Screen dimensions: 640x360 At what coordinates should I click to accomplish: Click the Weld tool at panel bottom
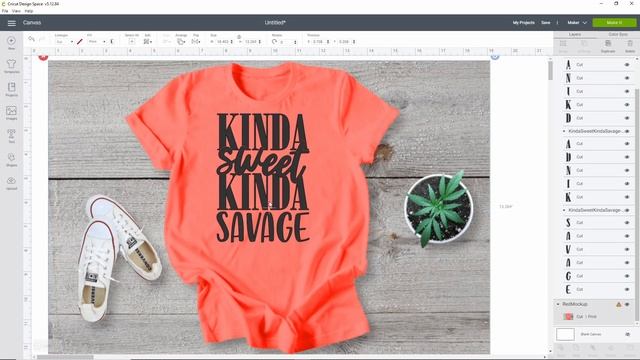(576, 348)
